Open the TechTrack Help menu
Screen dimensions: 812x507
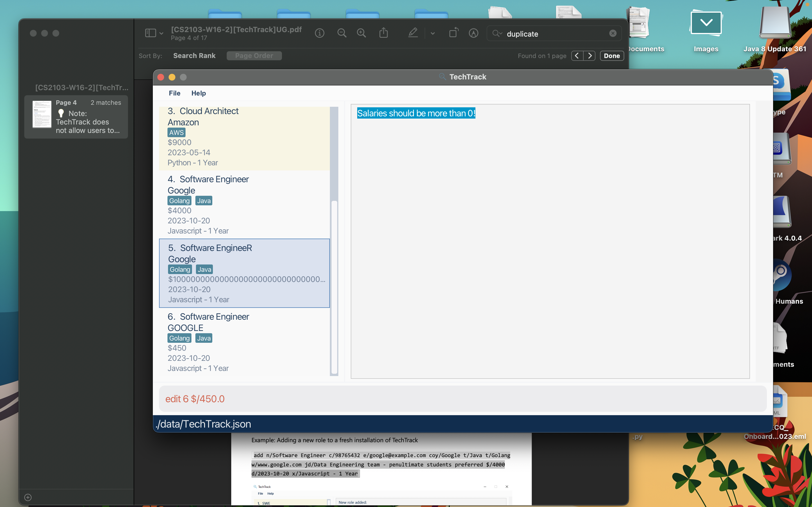(198, 93)
